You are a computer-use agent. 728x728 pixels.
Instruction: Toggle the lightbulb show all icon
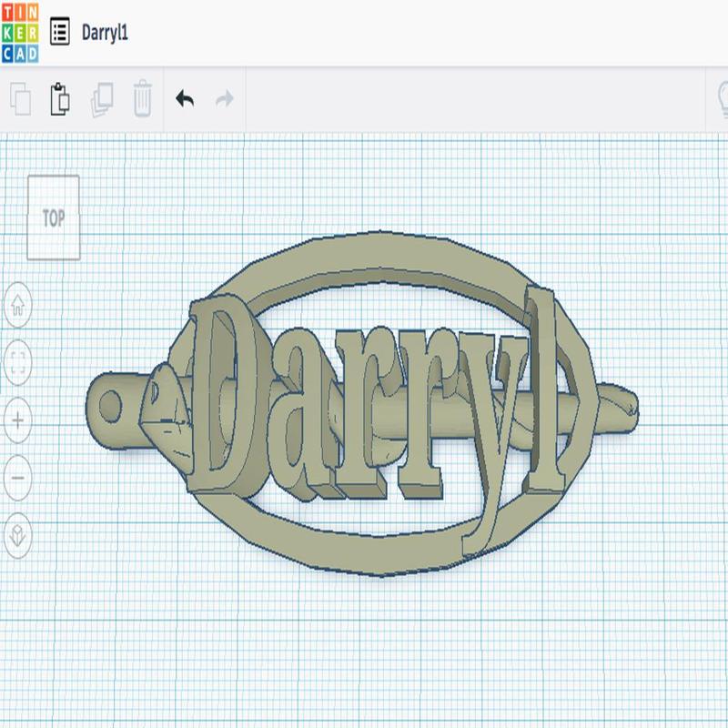[x=723, y=99]
